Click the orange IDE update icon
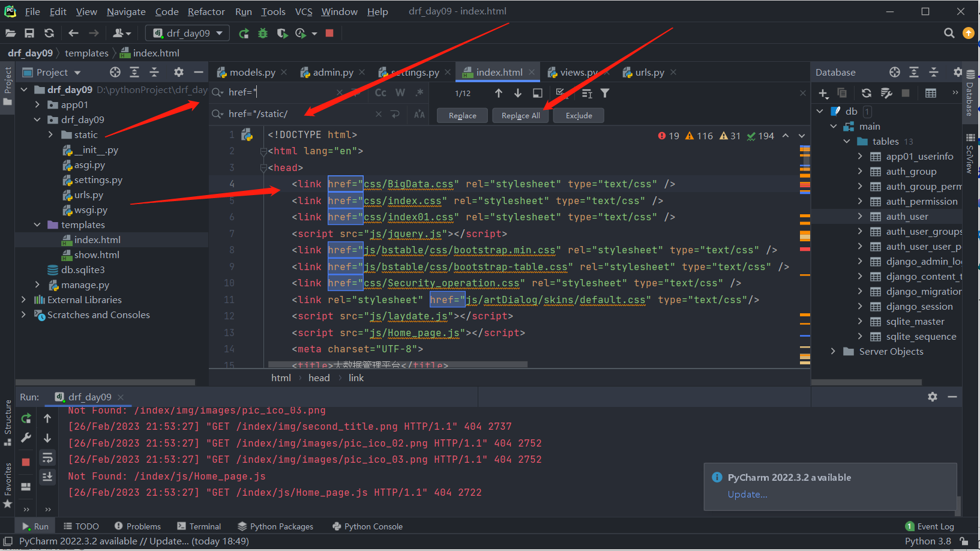The height and width of the screenshot is (551, 980). point(968,33)
